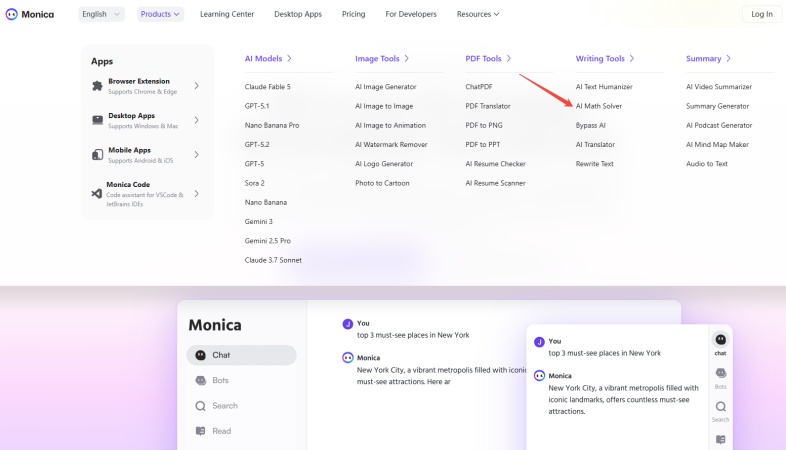
Task: Open PDF Translator
Action: click(488, 106)
